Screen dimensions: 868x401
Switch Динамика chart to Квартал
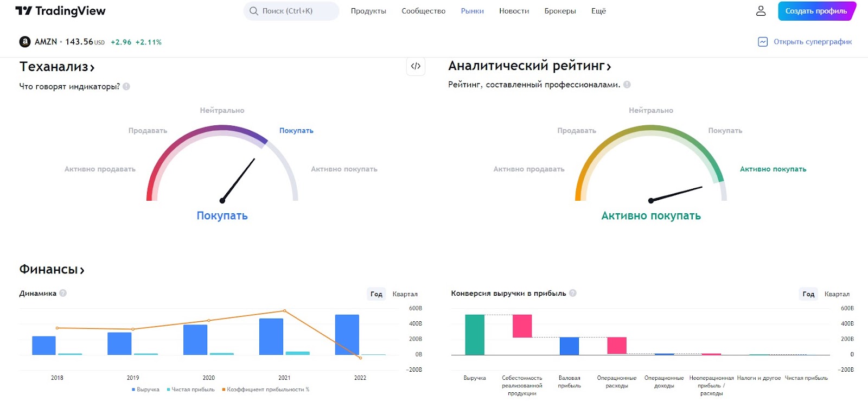click(405, 294)
